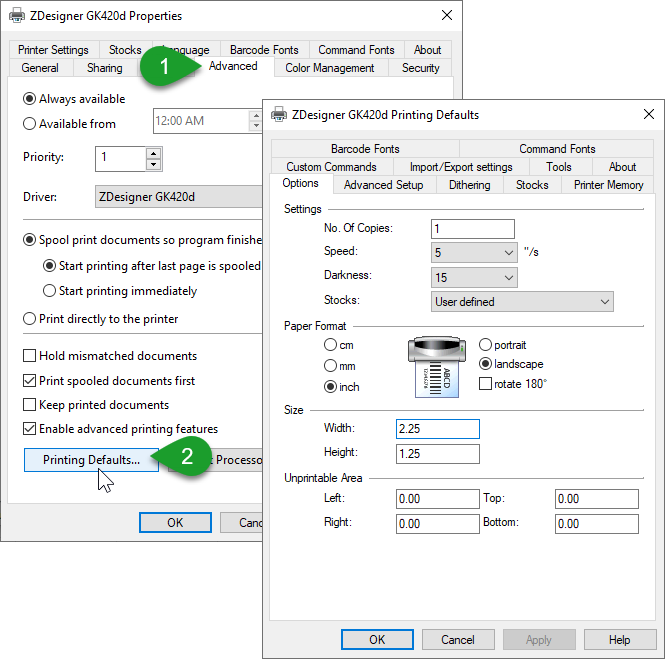Increase the Priority value with up arrow
The image size is (666, 660).
coord(153,153)
